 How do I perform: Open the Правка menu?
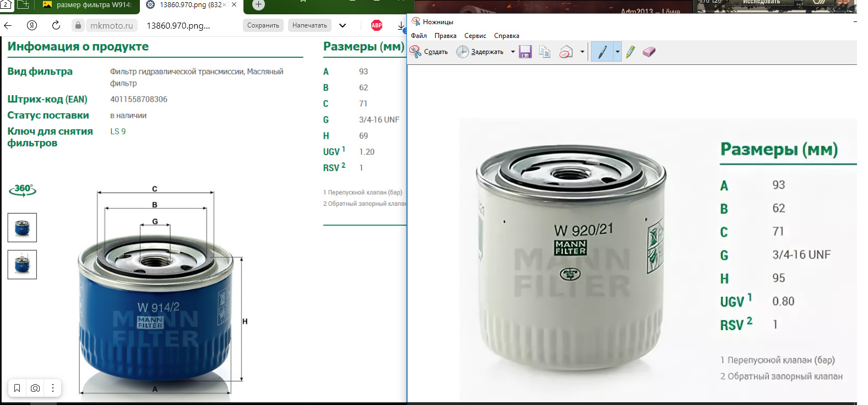(445, 36)
